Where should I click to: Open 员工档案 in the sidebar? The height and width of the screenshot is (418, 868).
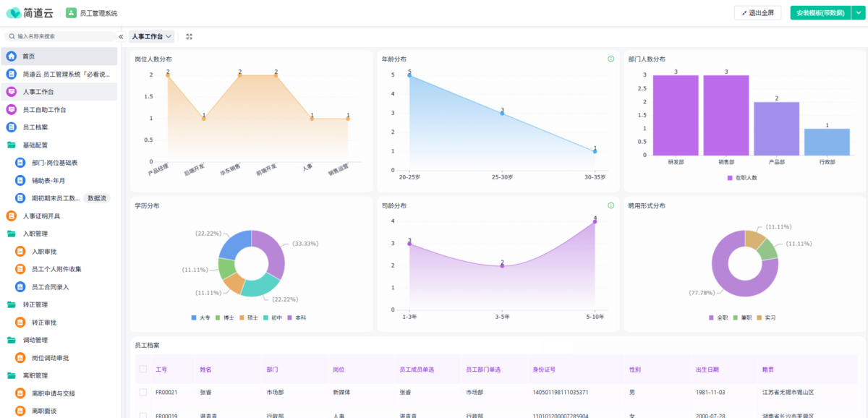59,127
